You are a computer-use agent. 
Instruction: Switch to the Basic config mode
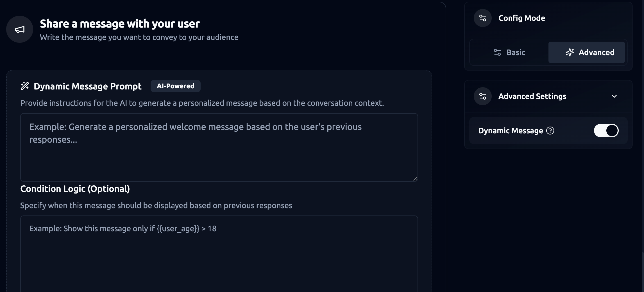click(509, 52)
